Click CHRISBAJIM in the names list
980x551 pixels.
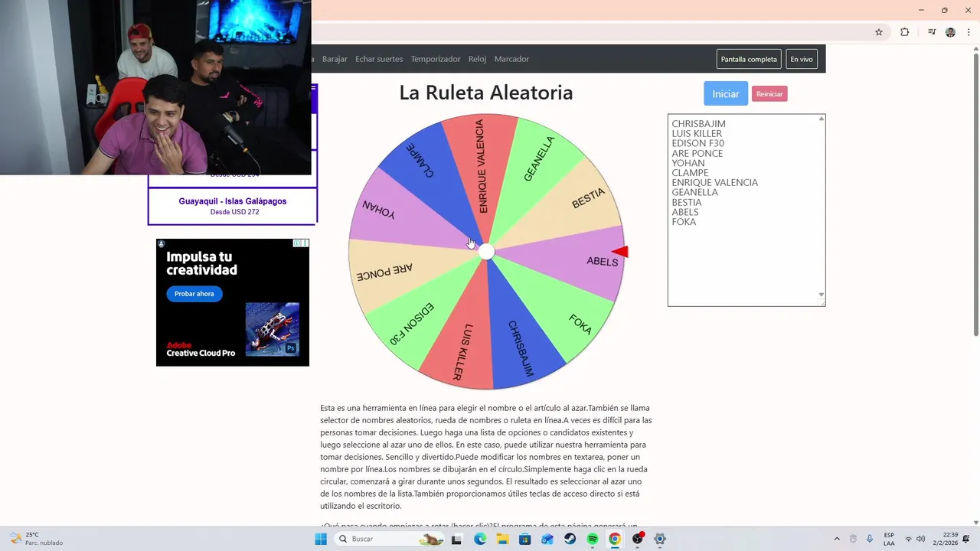(698, 124)
